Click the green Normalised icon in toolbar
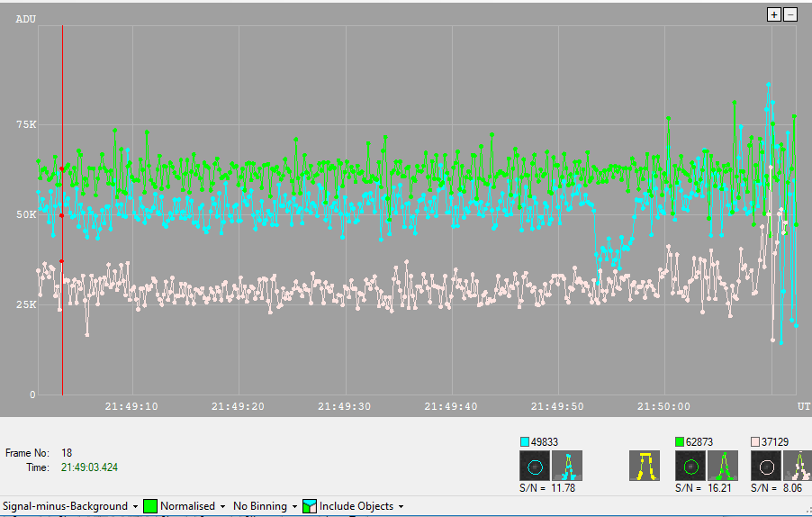This screenshot has height=517, width=812. click(x=151, y=506)
